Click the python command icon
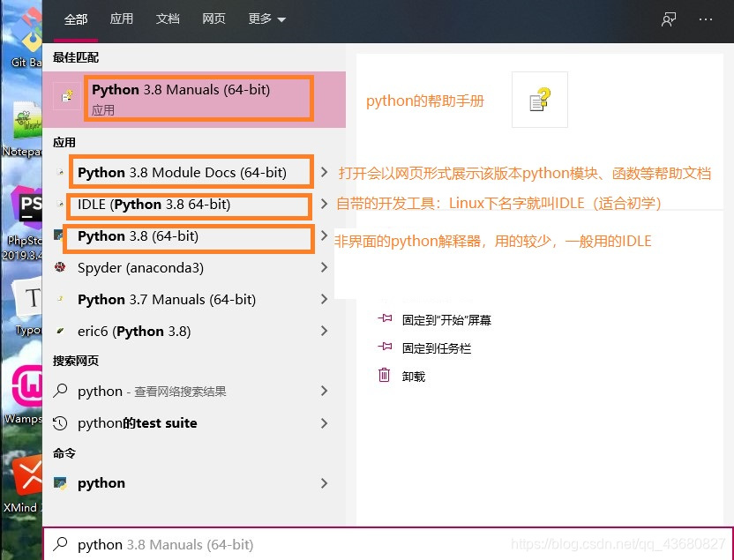 pos(60,482)
